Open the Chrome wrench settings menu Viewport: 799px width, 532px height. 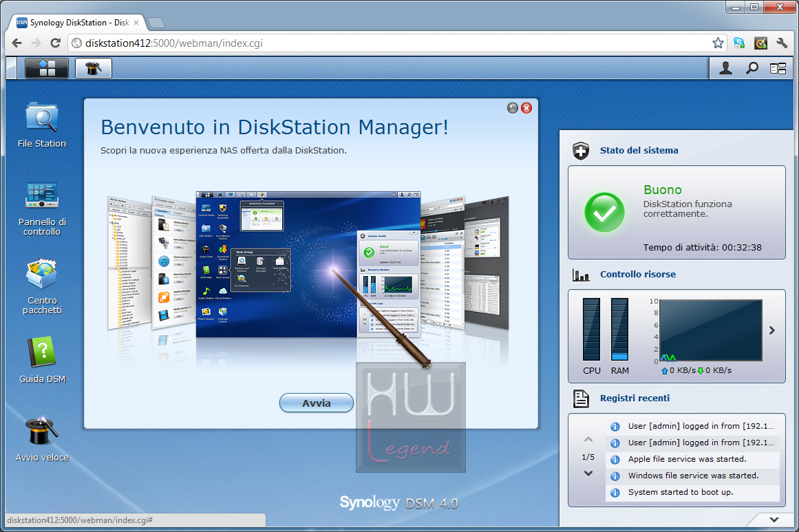pos(782,43)
